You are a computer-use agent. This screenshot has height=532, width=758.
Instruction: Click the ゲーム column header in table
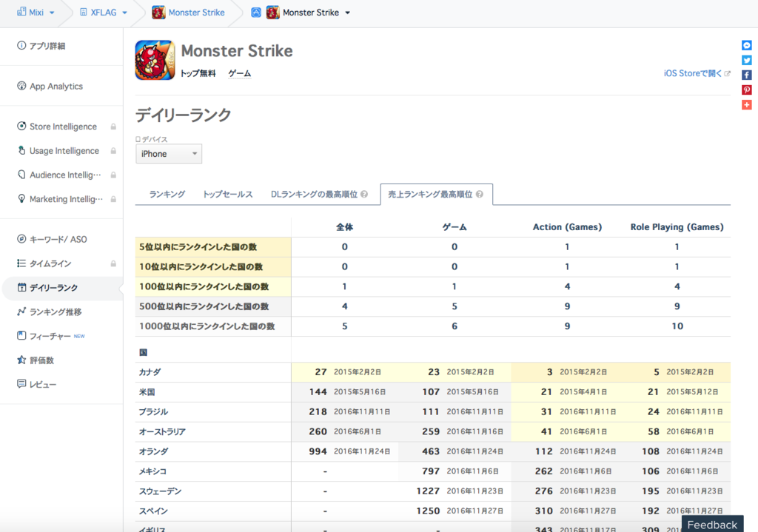pyautogui.click(x=455, y=227)
